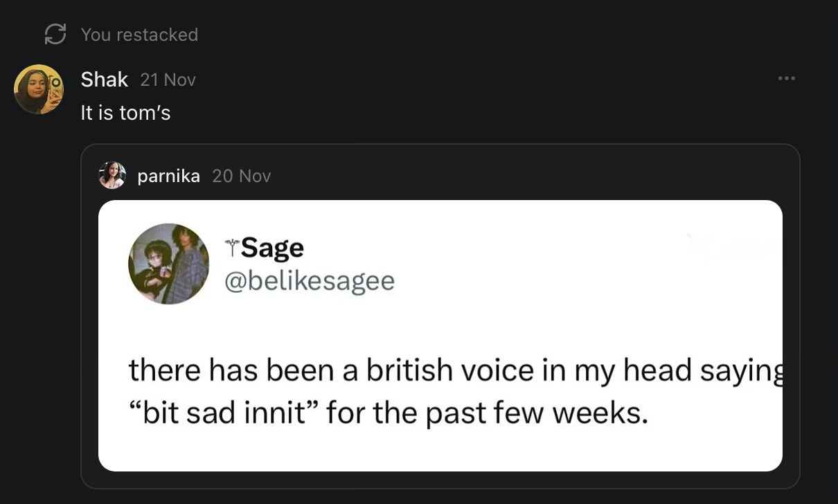
Task: Click the @belikesagee handle
Action: coord(310,280)
